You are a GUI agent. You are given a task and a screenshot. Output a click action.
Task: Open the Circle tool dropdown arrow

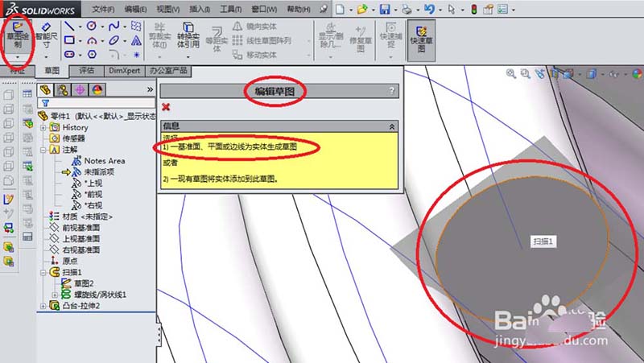(x=102, y=27)
